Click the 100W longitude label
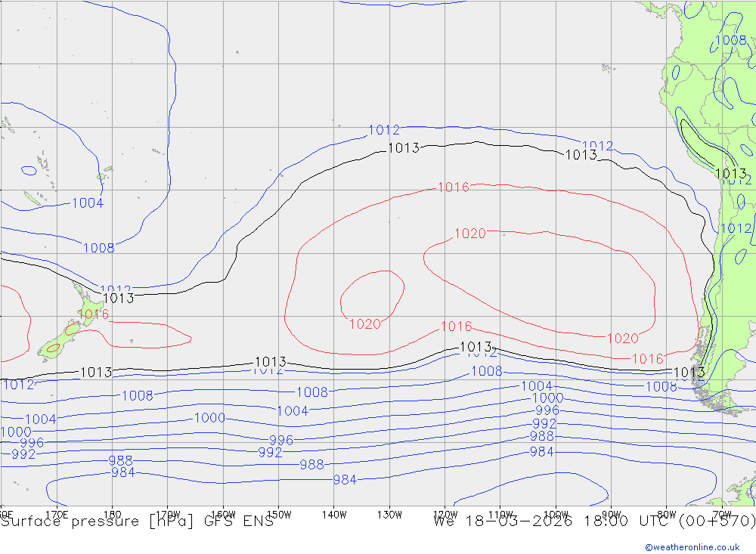756x554 pixels. (x=556, y=515)
